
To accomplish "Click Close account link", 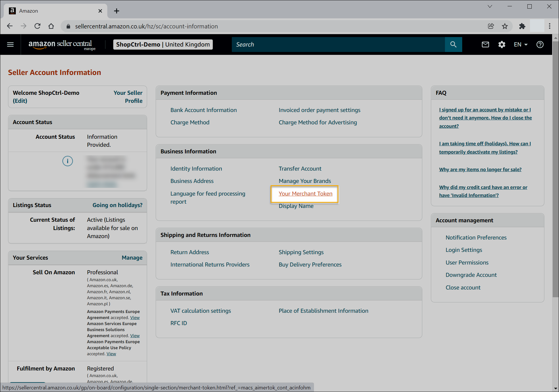I will tap(463, 287).
